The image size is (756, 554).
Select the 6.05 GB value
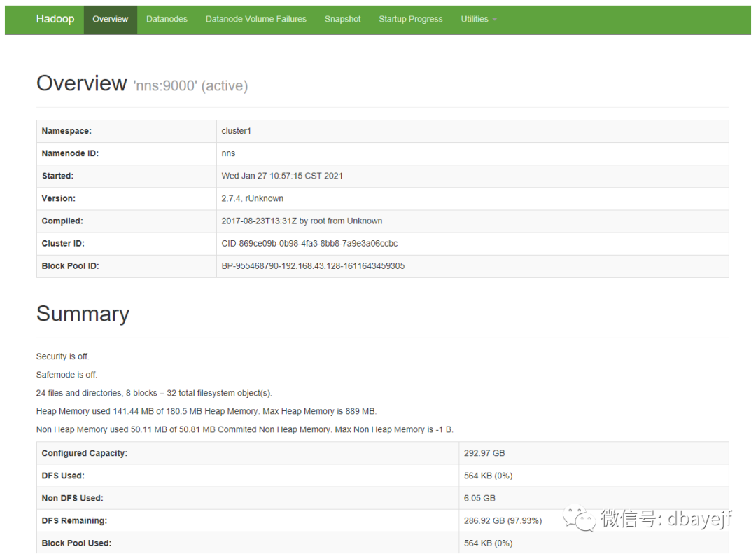pyautogui.click(x=479, y=499)
